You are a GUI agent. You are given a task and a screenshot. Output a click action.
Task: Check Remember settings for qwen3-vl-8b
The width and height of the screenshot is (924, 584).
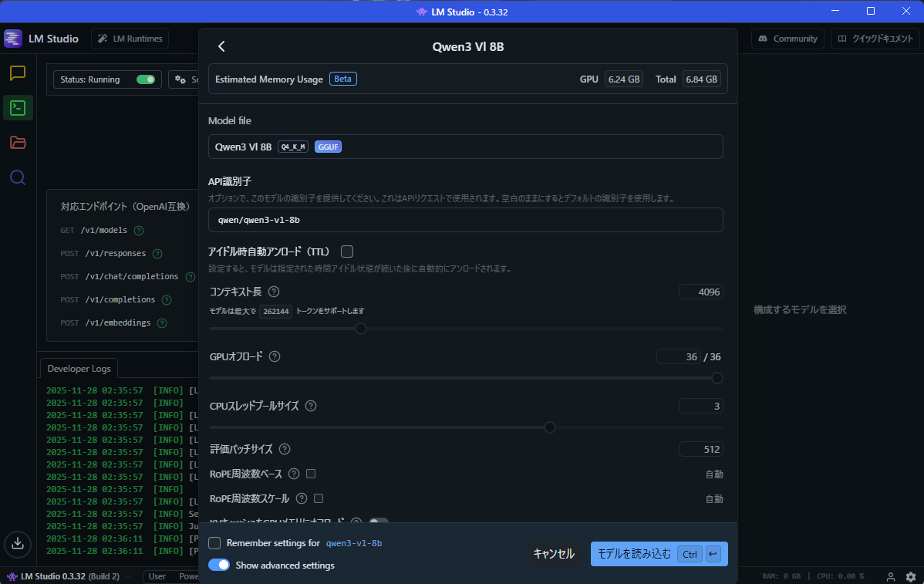[214, 543]
